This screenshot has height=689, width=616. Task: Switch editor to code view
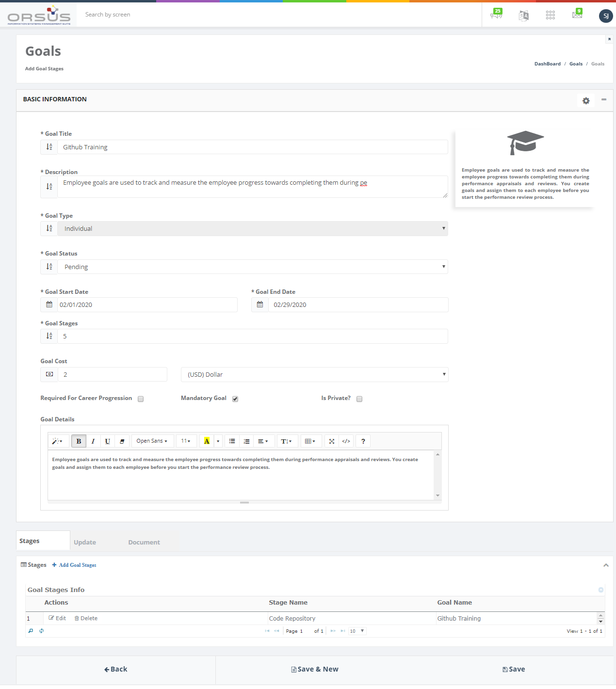click(x=346, y=441)
